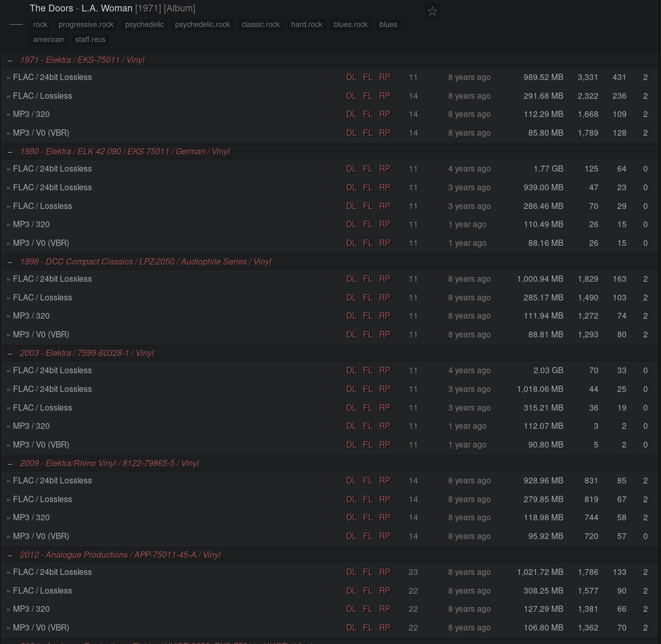Click DL for the 112.07 MB torrent

[352, 426]
